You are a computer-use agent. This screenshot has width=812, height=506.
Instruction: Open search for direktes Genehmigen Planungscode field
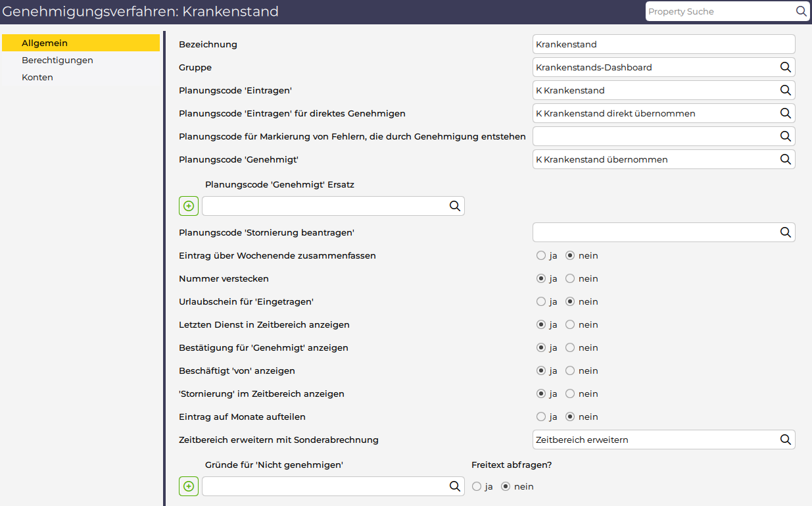coord(785,113)
